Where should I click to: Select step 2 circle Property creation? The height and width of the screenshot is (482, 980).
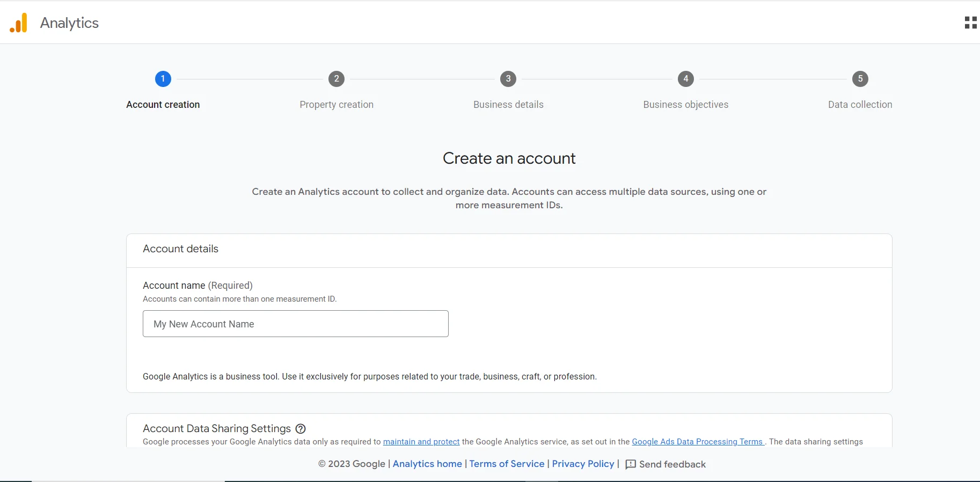[337, 79]
